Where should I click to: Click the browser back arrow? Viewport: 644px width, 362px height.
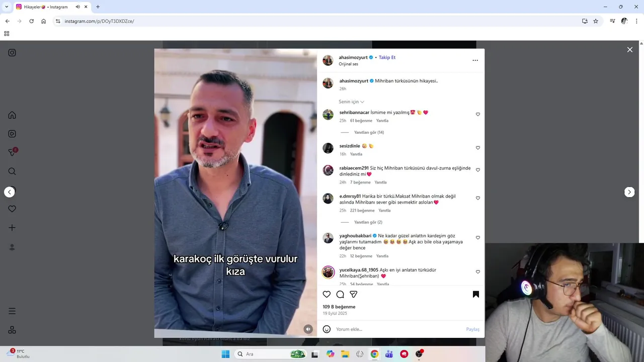[x=7, y=21]
